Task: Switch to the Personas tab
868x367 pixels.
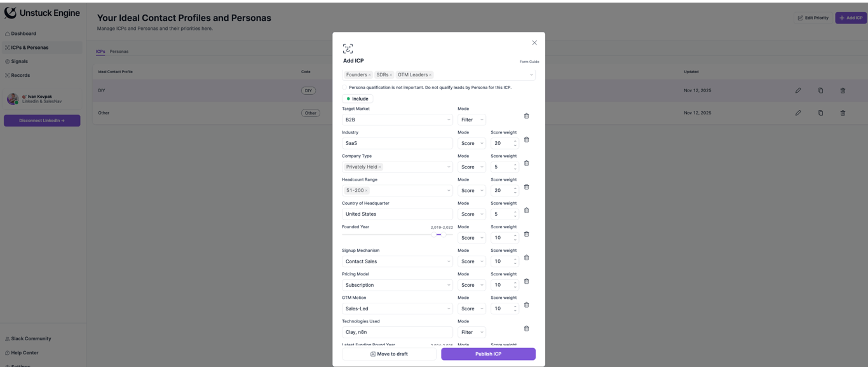Action: (119, 52)
